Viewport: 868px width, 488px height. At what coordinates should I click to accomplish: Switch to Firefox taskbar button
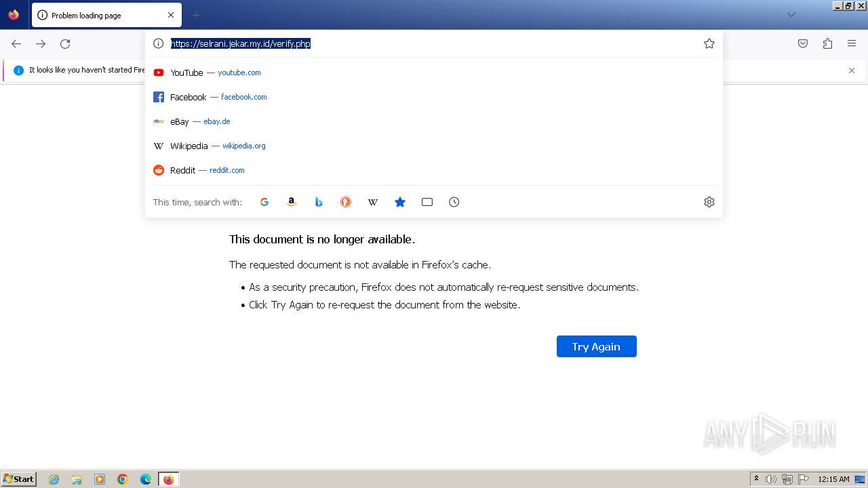(x=168, y=479)
